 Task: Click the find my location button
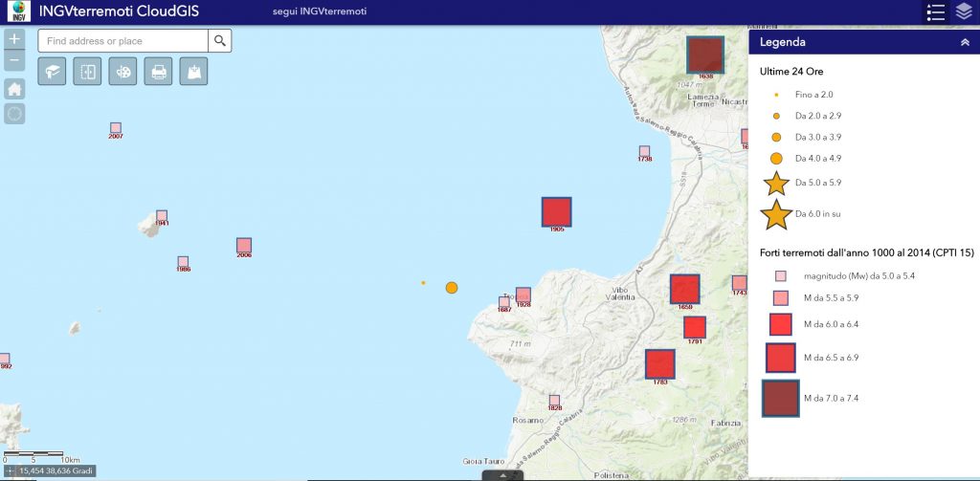[14, 114]
